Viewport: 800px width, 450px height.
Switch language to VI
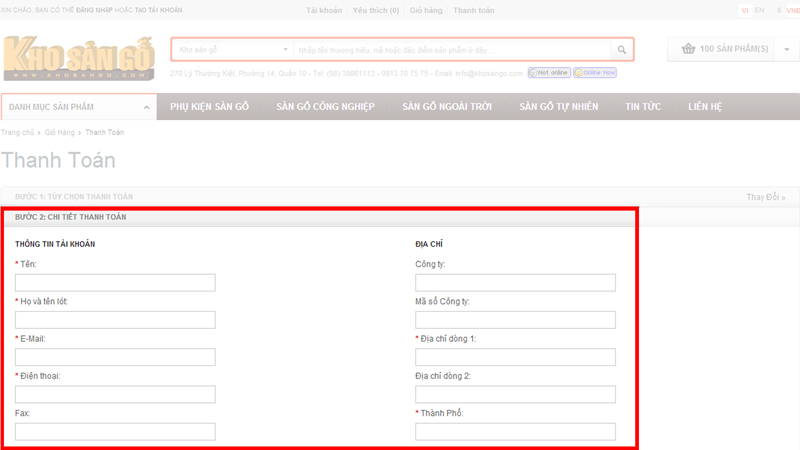(x=744, y=10)
